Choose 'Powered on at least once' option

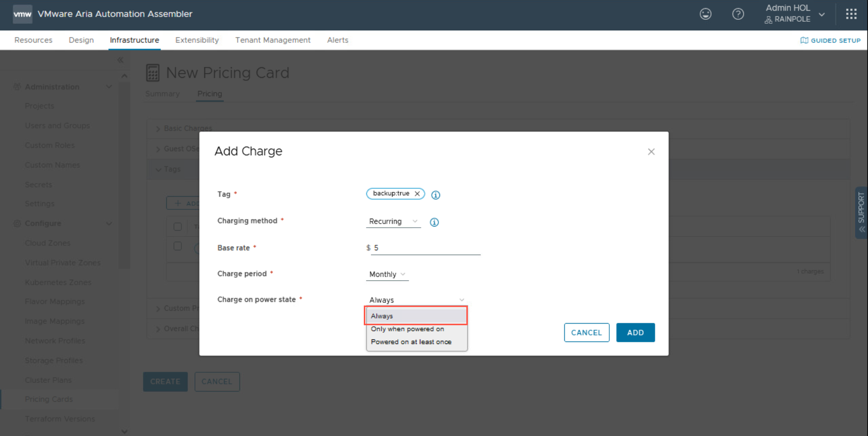coord(411,342)
